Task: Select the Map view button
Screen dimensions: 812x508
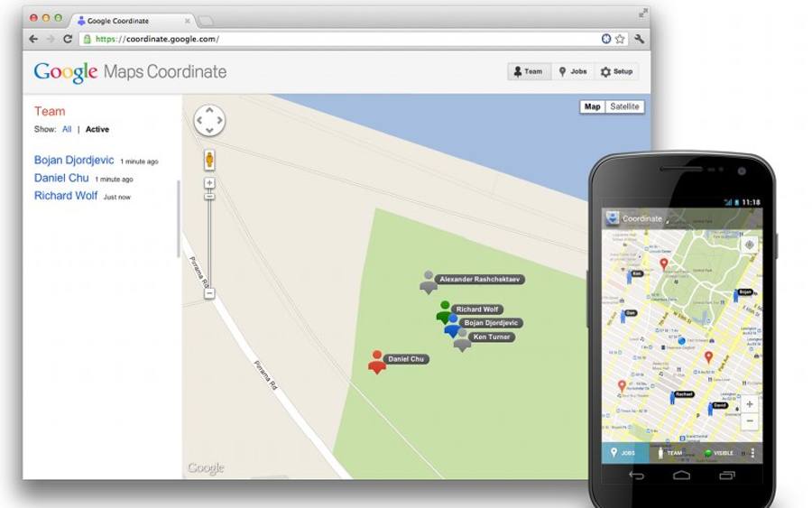Action: click(592, 106)
